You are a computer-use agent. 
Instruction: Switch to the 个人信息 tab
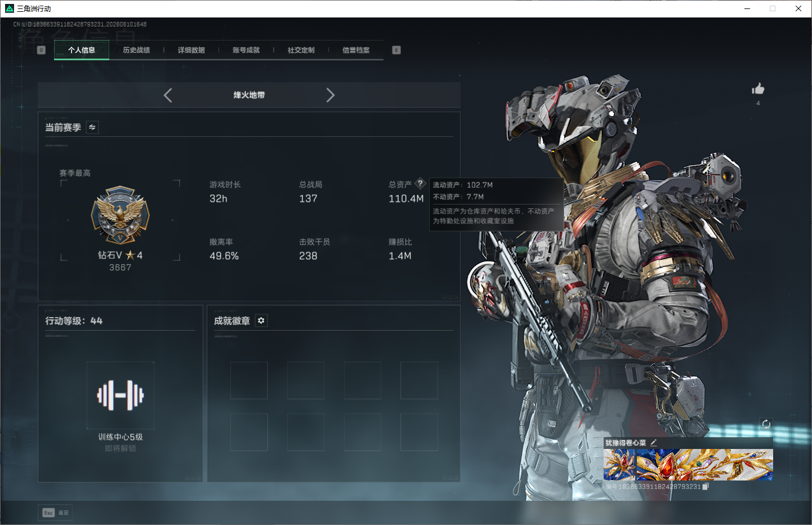coord(82,50)
